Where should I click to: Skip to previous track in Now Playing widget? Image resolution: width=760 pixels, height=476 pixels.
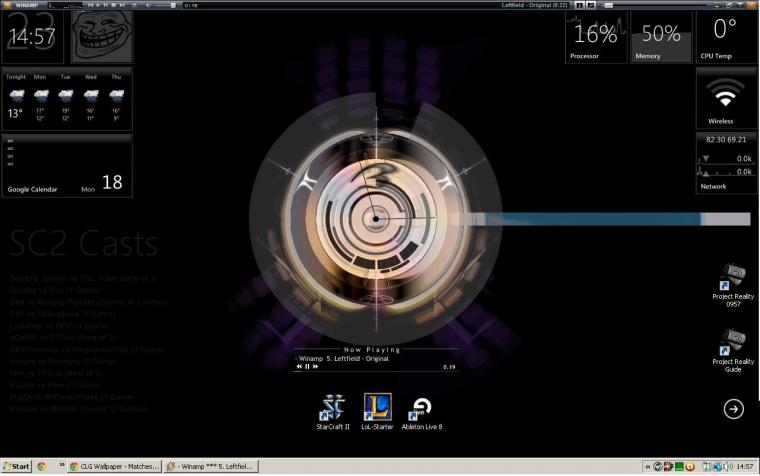(299, 366)
